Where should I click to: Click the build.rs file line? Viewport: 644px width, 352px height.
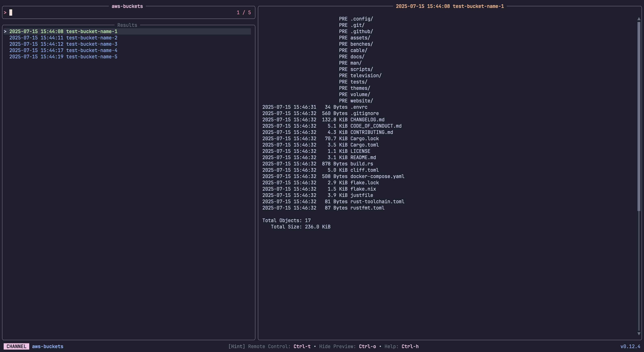[318, 164]
